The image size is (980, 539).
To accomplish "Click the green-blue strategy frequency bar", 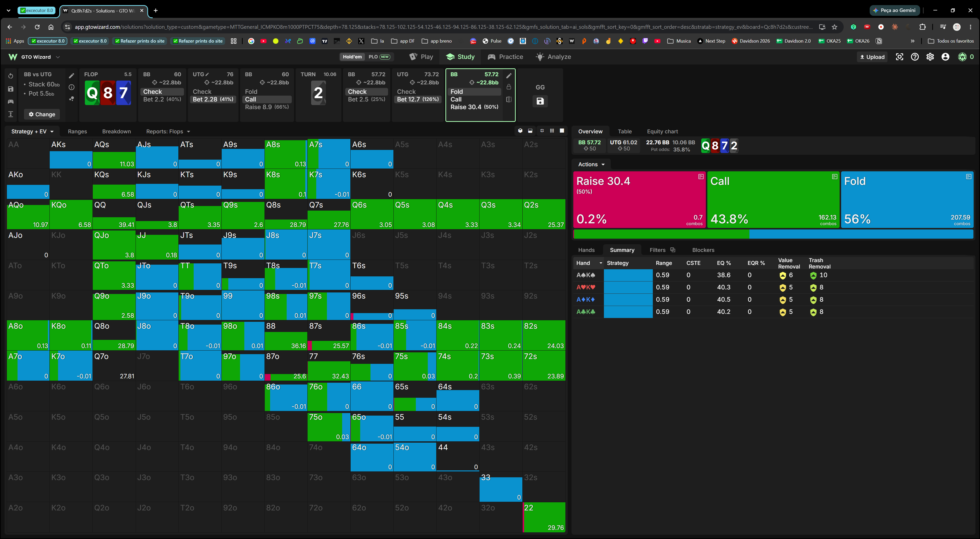I will [773, 234].
